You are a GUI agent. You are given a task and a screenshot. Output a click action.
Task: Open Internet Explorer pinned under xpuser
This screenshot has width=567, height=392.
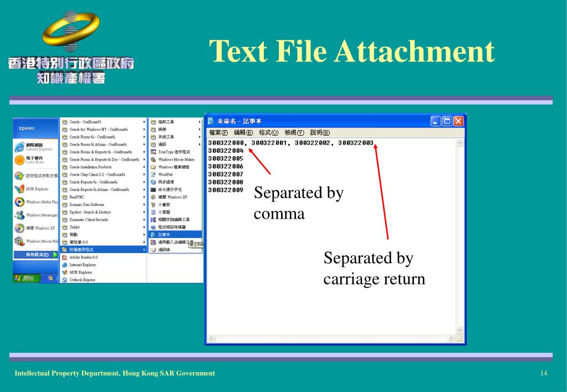[x=35, y=147]
